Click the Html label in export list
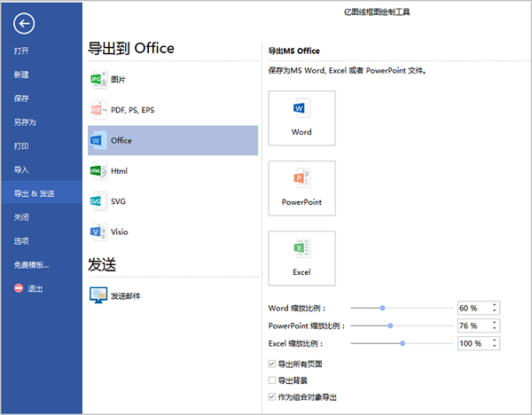The height and width of the screenshot is (415, 532). (x=119, y=170)
